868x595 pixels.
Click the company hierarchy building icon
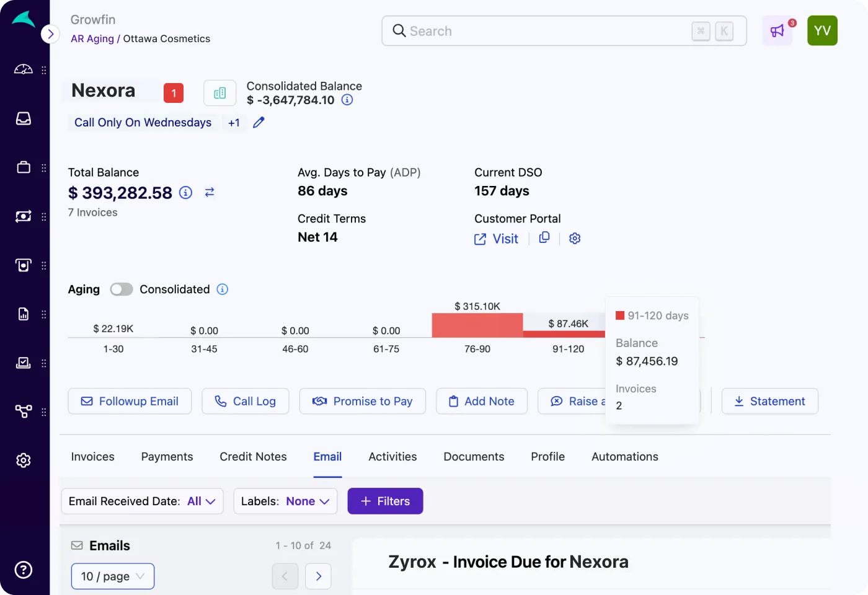(220, 93)
